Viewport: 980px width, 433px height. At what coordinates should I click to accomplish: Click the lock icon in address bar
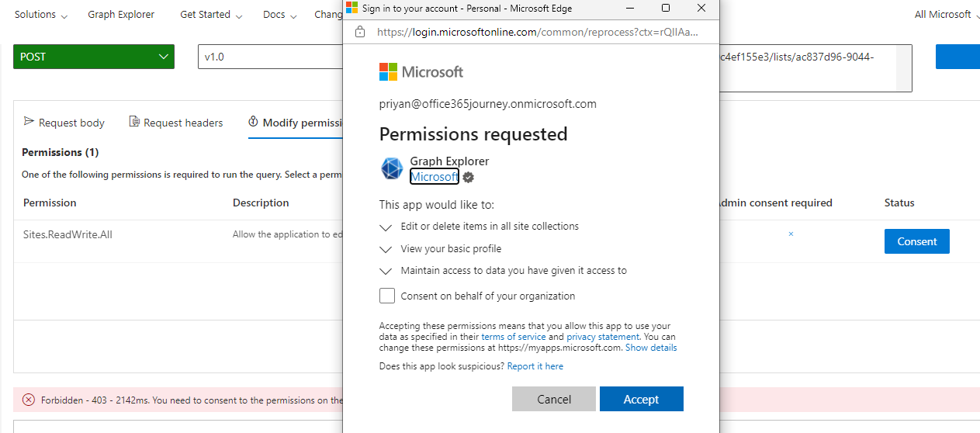(359, 32)
